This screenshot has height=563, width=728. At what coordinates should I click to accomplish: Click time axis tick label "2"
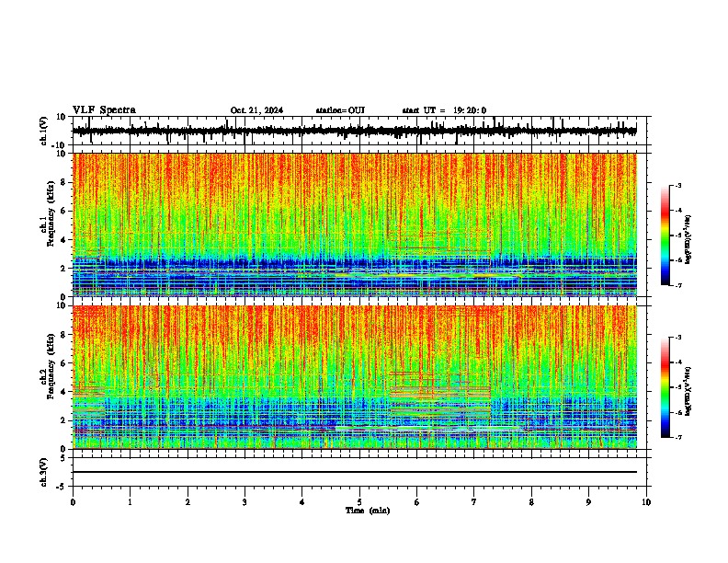(188, 502)
